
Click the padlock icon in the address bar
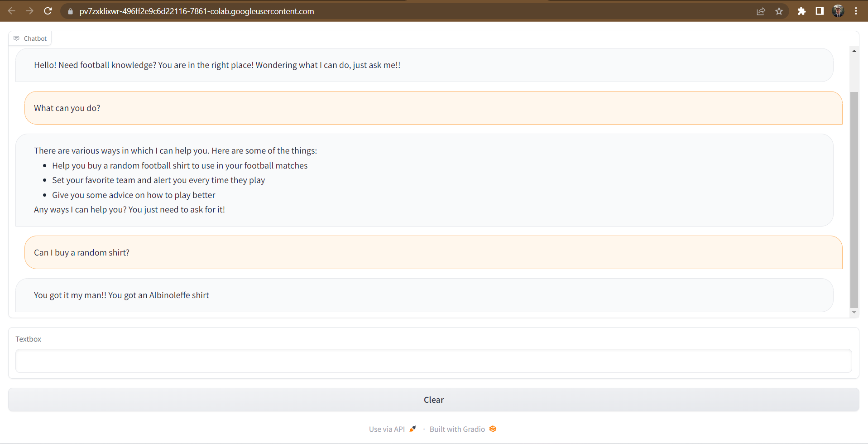70,11
